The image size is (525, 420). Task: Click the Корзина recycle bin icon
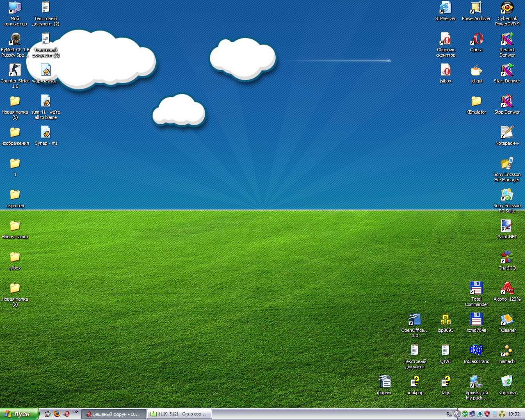(507, 382)
